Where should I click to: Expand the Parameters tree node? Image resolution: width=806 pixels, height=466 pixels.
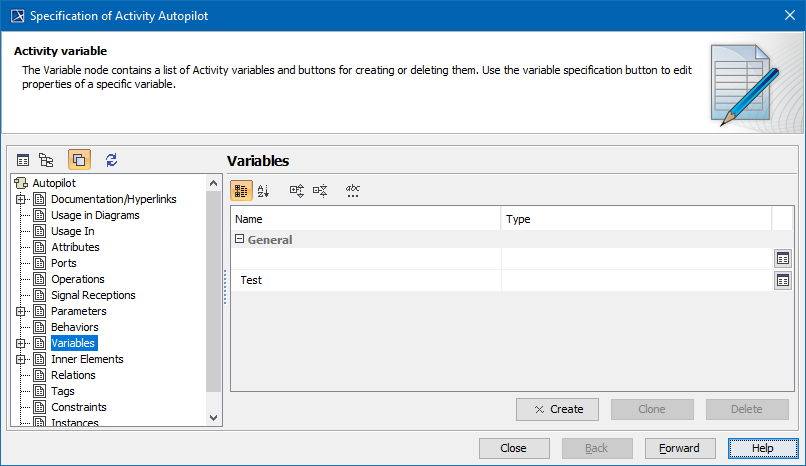(x=21, y=311)
